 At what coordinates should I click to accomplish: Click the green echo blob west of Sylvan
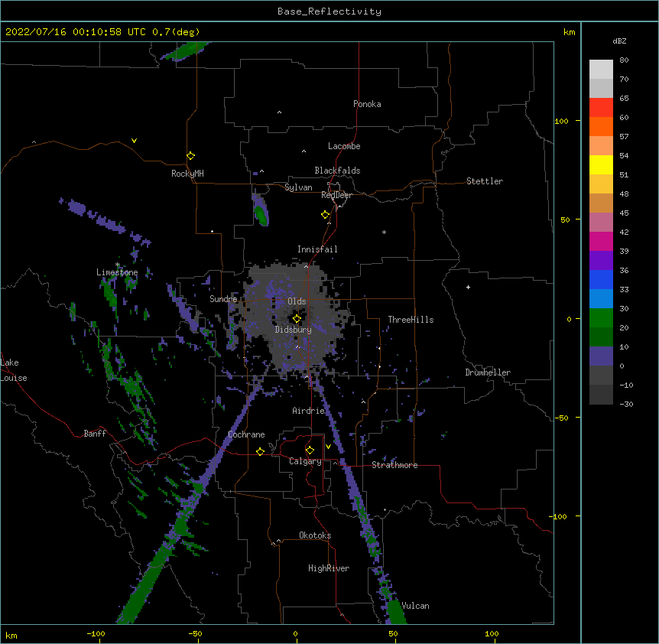coord(261,212)
